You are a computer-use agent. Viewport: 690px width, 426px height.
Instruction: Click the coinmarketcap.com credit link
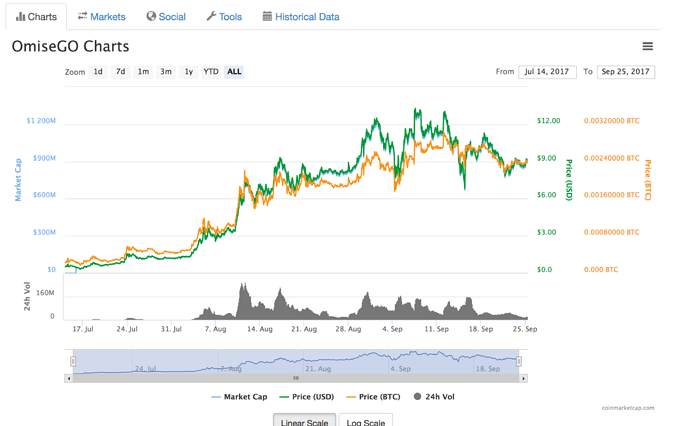pyautogui.click(x=628, y=408)
